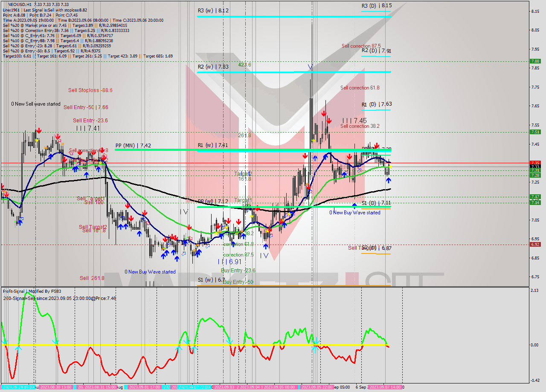Click the 'Sell Stoploss -88.6' label
546x392 pixels.
90,90
